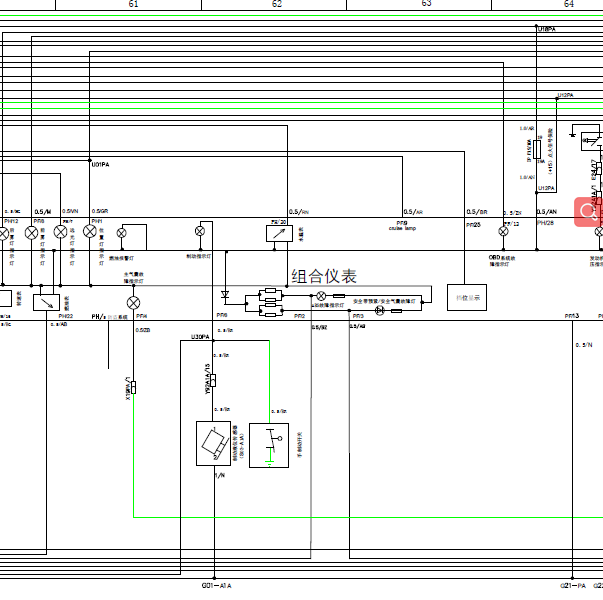Image resolution: width=603 pixels, height=600 pixels.
Task: Select the PH/28 pin label
Action: tap(545, 223)
